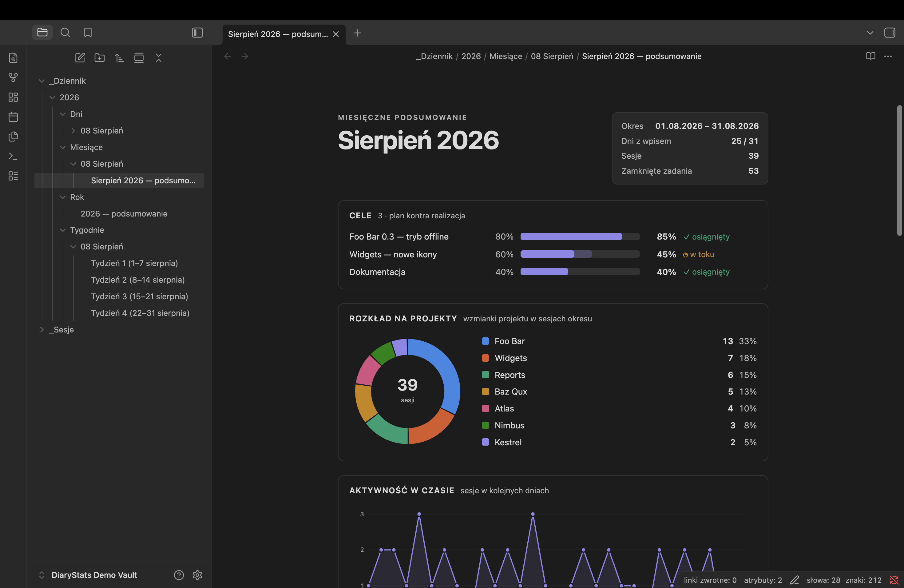
Task: Open the search panel icon
Action: coord(65,33)
